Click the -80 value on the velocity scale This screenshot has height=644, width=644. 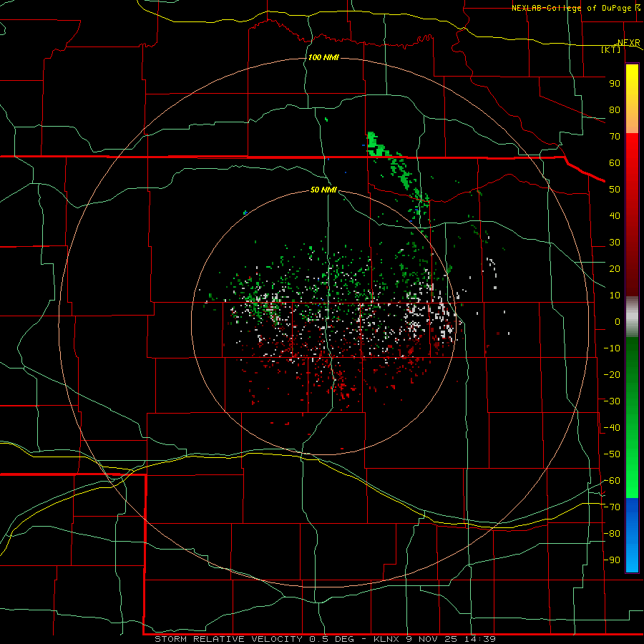(612, 534)
